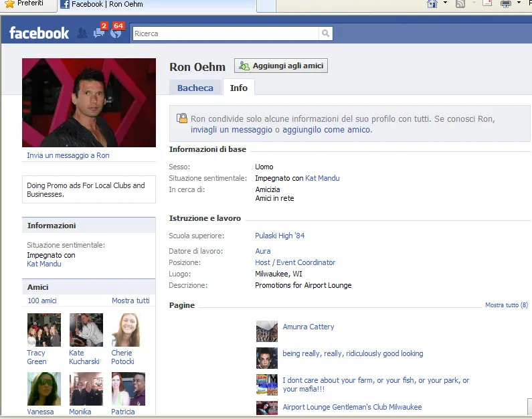Click the 'I dont care about your farm' thumbnail
532x419 pixels.
click(267, 385)
